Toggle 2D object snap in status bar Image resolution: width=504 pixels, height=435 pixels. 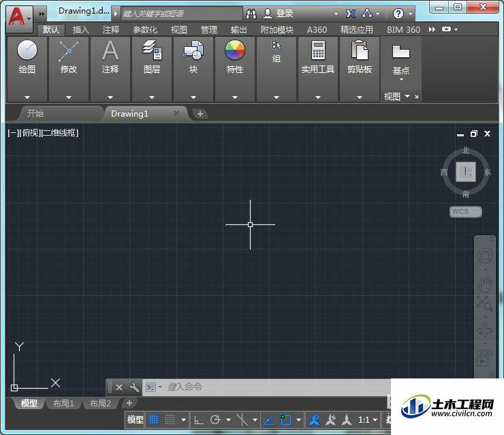click(285, 420)
